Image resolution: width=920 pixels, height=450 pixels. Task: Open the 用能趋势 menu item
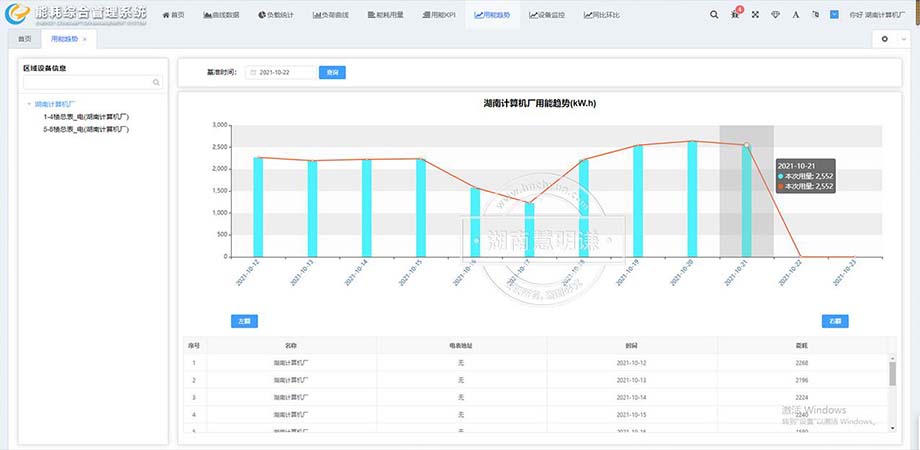(493, 16)
